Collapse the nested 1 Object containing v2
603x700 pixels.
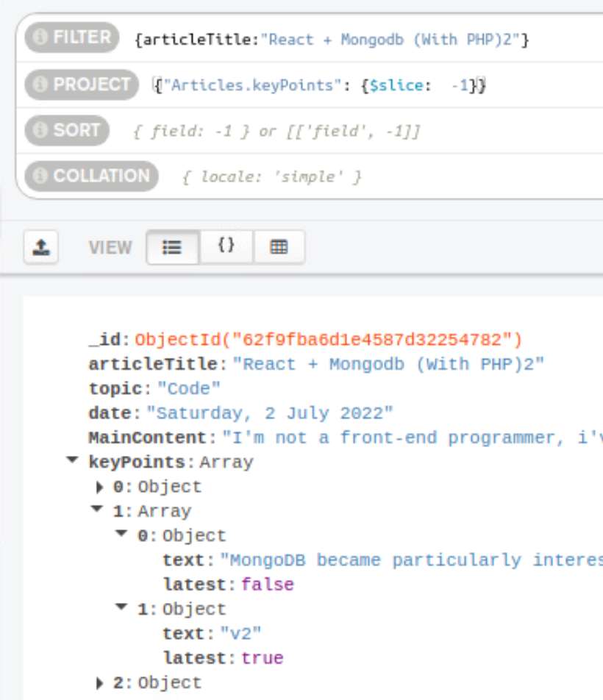(x=121, y=608)
